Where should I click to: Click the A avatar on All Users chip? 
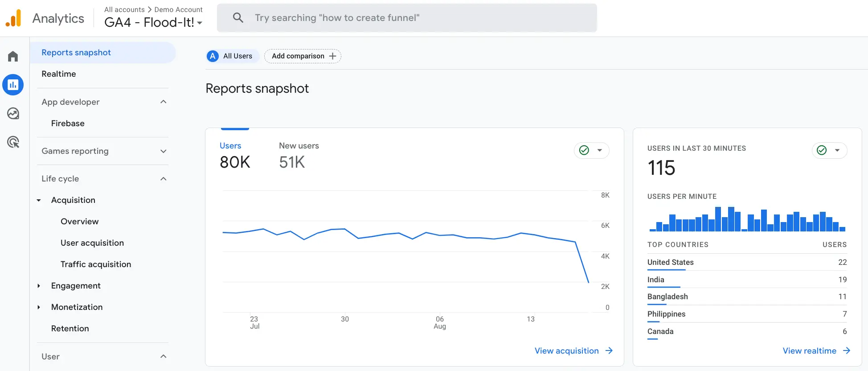(x=213, y=56)
